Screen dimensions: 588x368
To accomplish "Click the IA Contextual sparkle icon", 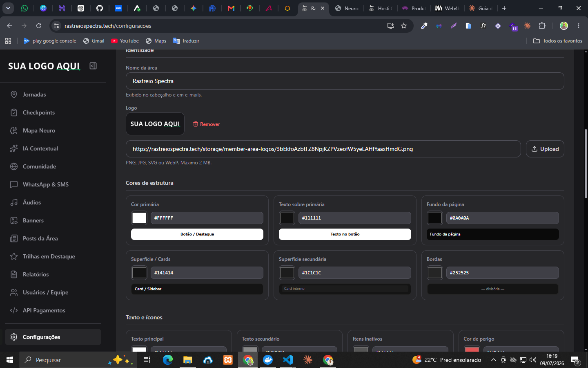I will click(14, 148).
